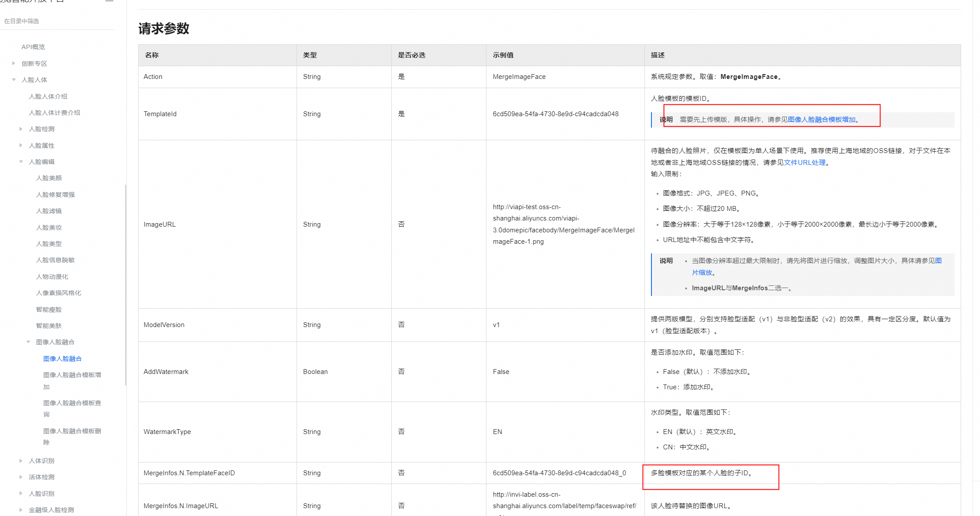
Task: Open the 智能瘦脸 doc page
Action: [49, 310]
